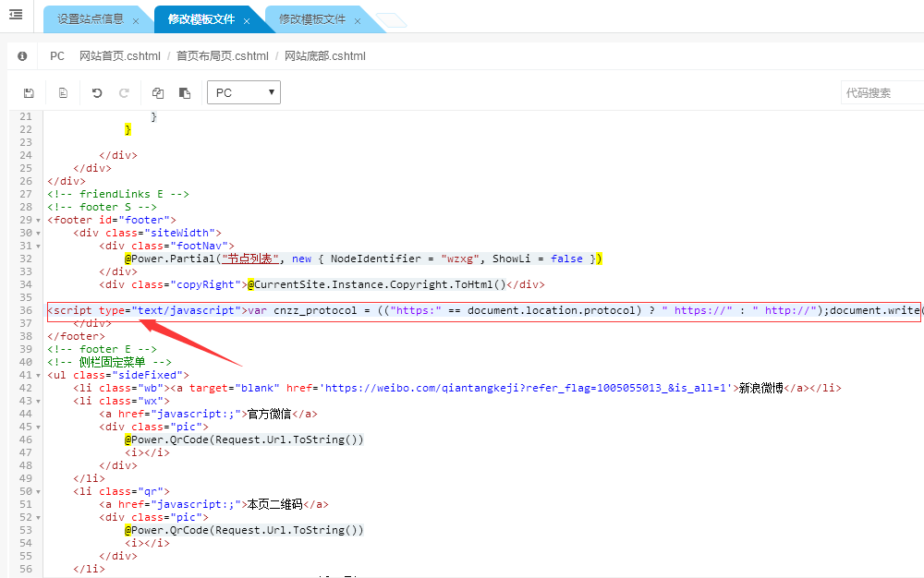Image resolution: width=924 pixels, height=578 pixels.
Task: Collapse the siteWidth div at line 30
Action: click(38, 233)
